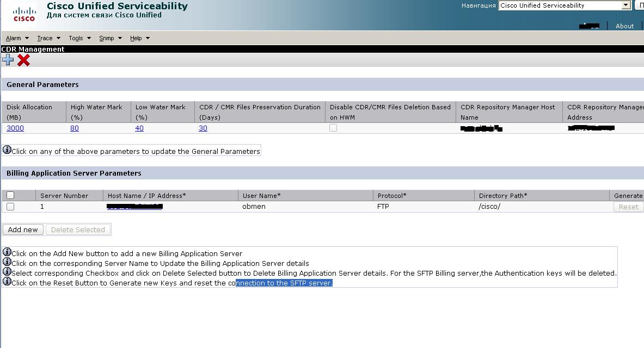Click the dropdown arrow next to Snmp

(120, 38)
